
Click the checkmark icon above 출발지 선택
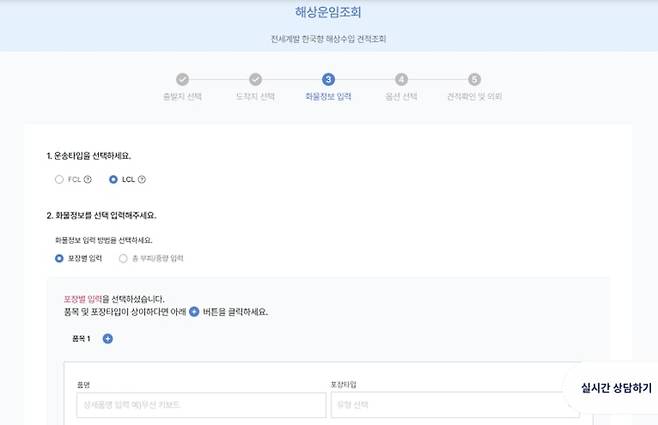pyautogui.click(x=181, y=79)
